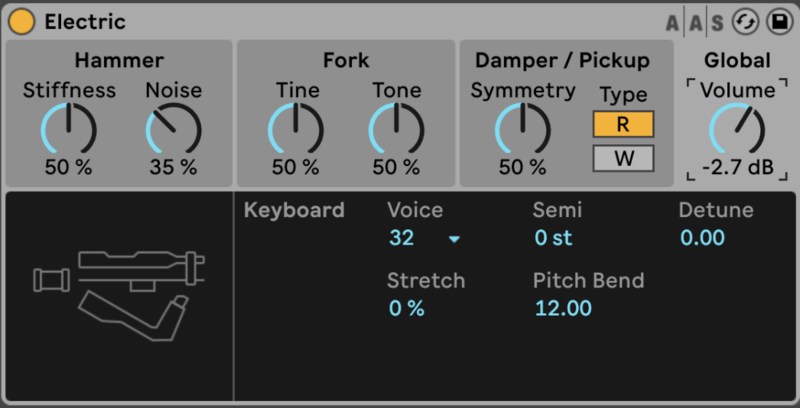Click the AAS logo icon
The image size is (800, 408).
[x=708, y=22]
